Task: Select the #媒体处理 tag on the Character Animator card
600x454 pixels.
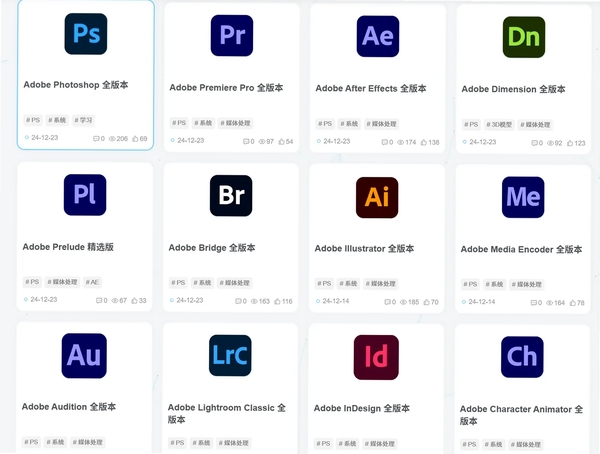Action: 526,445
